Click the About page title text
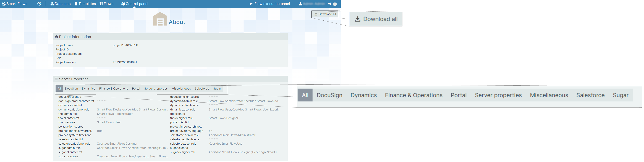This screenshot has height=162, width=644. (x=177, y=22)
